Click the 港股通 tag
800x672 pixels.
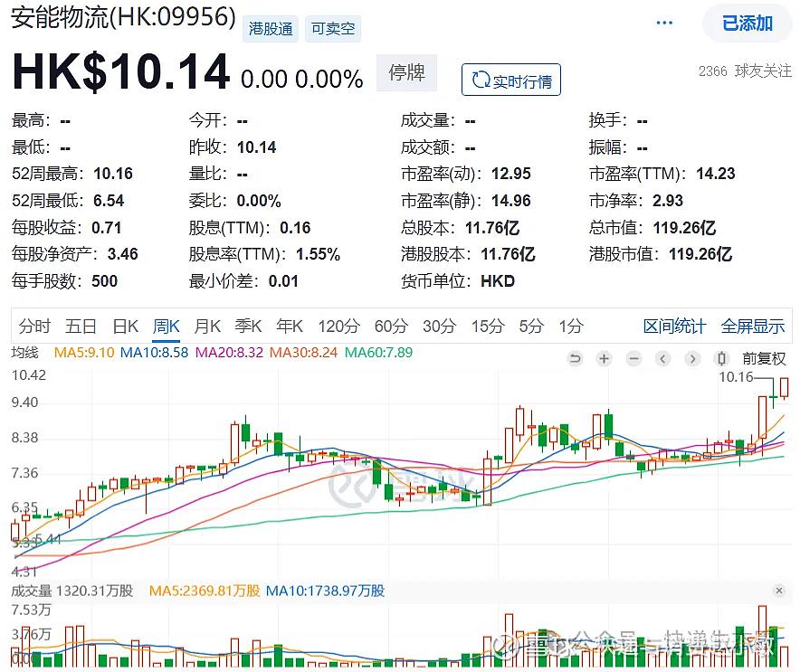(x=271, y=29)
